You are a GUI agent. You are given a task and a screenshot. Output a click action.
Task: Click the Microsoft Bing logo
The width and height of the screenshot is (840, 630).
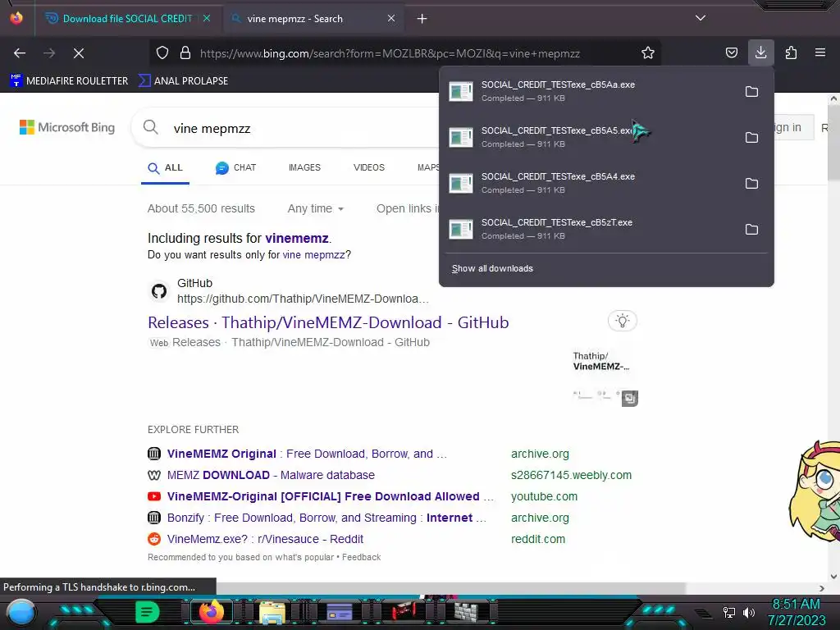point(67,127)
